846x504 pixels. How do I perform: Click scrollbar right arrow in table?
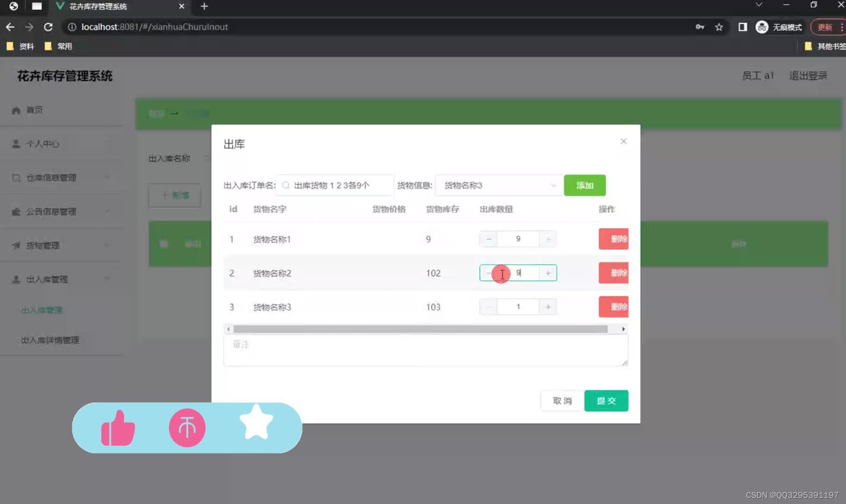[623, 329]
